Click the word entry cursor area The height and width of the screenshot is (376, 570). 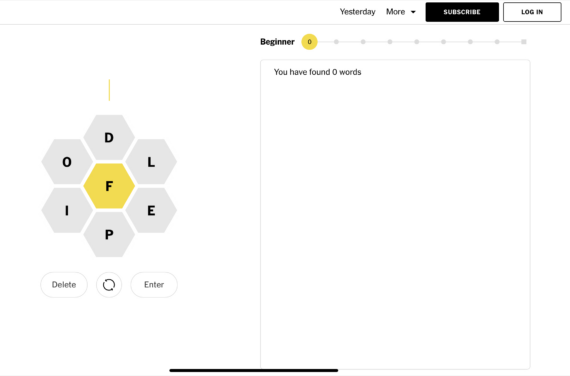(109, 90)
